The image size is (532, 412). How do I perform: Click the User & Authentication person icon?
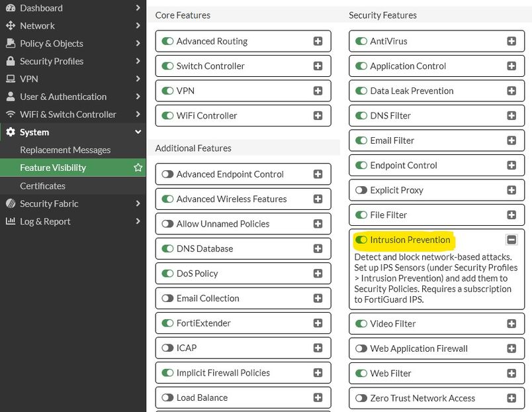(x=10, y=97)
